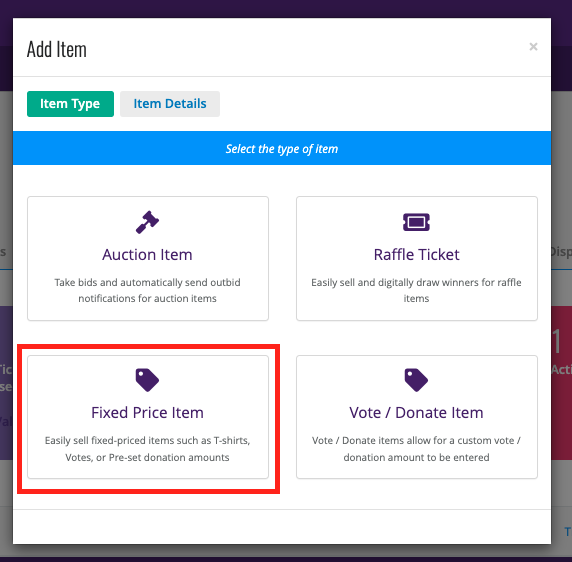Viewport: 572px width, 562px height.
Task: Click the partially hidden 'Disp' tab behind dialog
Action: click(561, 252)
